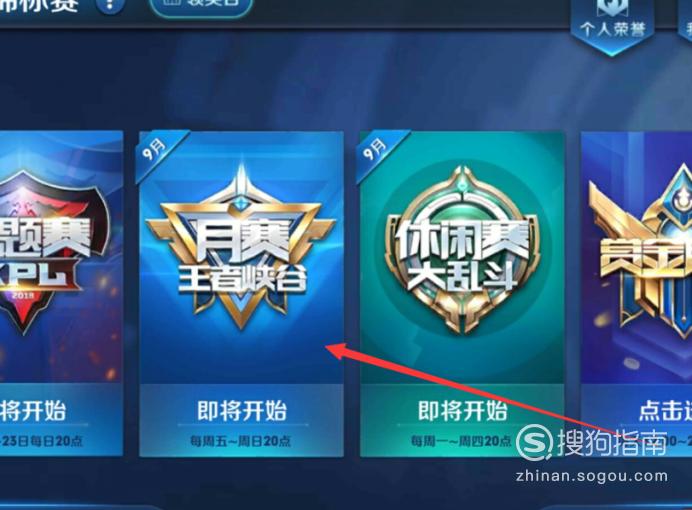
Task: Tap 即将开始 under the KPL card
Action: (33, 411)
